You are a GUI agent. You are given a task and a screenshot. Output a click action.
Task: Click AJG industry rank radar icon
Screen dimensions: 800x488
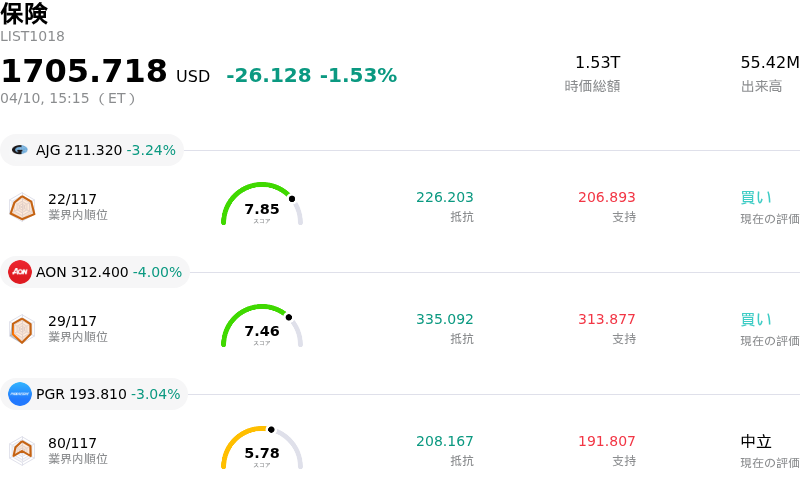22,207
